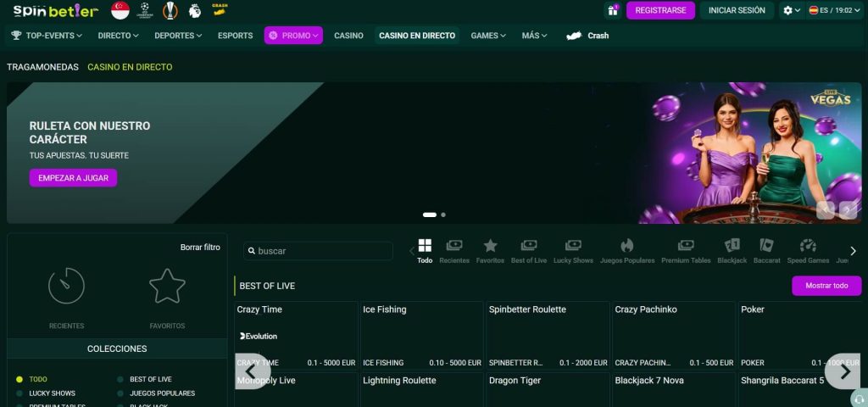This screenshot has height=407, width=868.
Task: Click the REGISTRARSE button
Action: click(x=660, y=10)
